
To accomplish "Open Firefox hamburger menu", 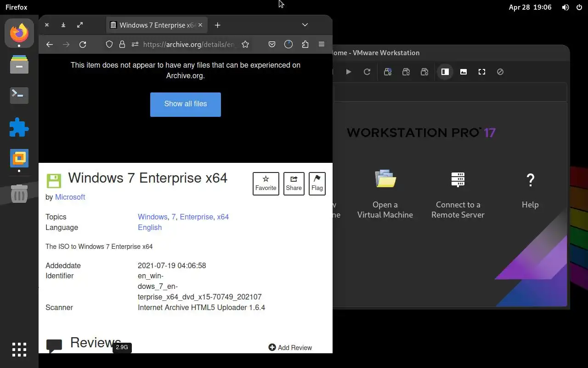I will tap(322, 44).
